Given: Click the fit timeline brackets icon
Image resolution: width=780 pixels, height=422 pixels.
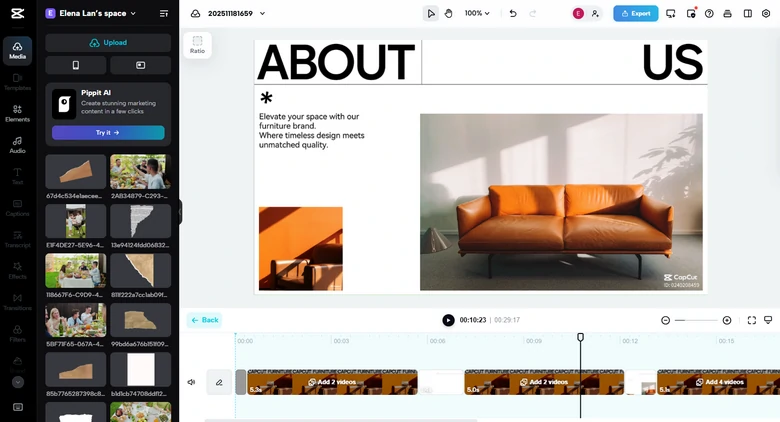Looking at the screenshot, I should click(x=752, y=320).
